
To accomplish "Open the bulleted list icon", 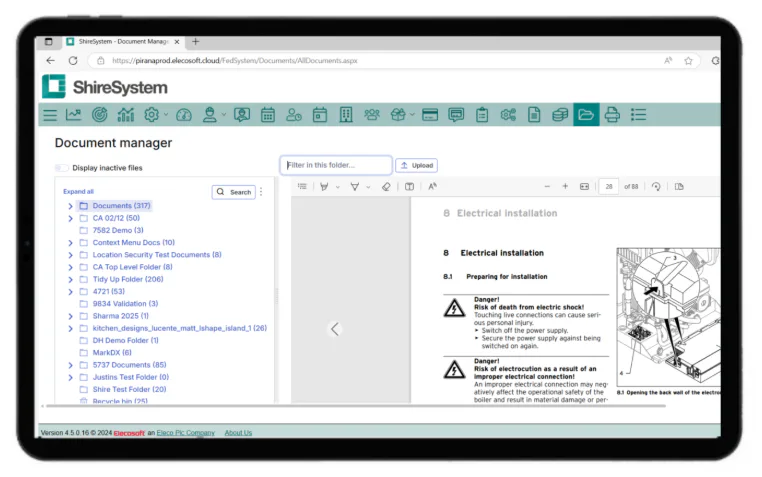I will pos(638,115).
